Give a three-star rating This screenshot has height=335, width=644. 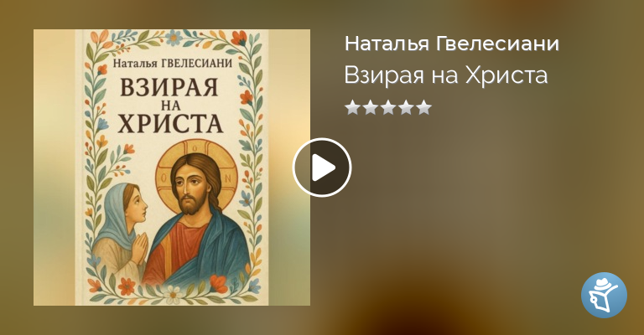click(388, 108)
